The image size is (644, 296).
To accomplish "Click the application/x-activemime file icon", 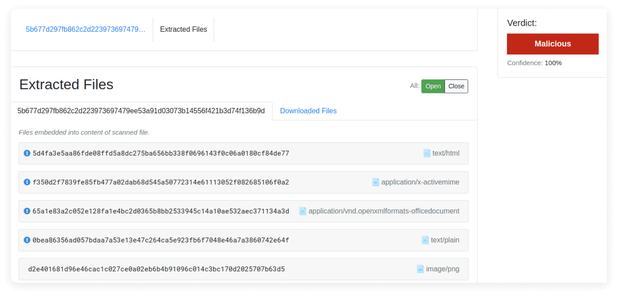I will (x=376, y=182).
